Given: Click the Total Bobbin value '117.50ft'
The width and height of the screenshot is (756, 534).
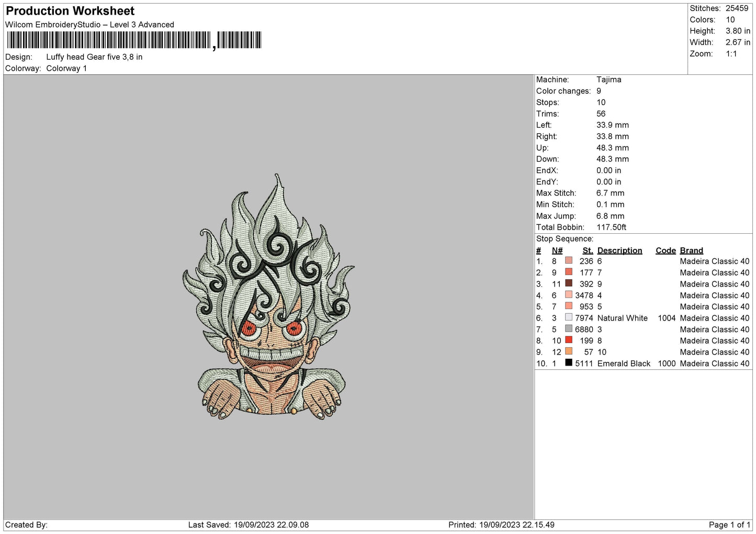Looking at the screenshot, I should pyautogui.click(x=612, y=228).
